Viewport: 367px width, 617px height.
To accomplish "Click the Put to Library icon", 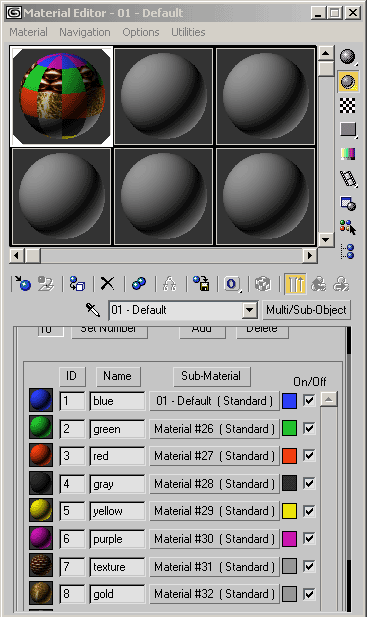I will click(x=201, y=284).
